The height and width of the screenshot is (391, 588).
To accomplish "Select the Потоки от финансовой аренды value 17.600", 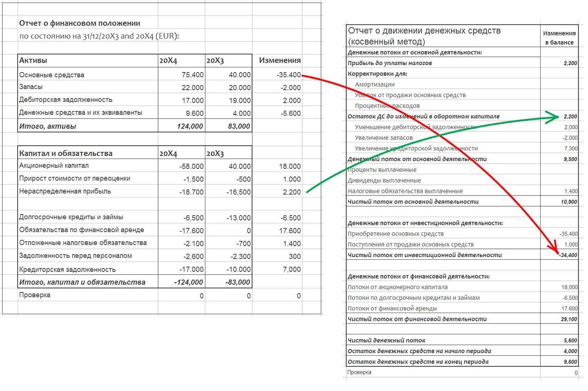I will point(570,308).
